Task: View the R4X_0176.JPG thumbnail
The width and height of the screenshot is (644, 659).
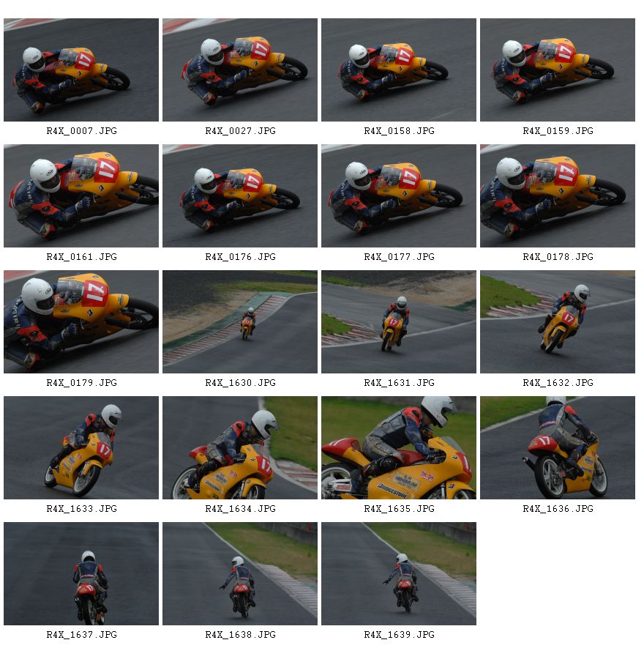Action: coord(240,196)
